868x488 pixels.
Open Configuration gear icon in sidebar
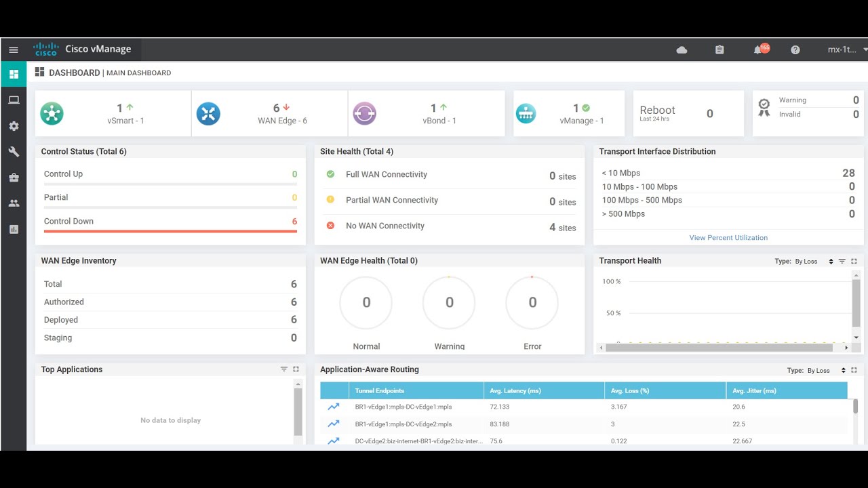[x=14, y=126]
